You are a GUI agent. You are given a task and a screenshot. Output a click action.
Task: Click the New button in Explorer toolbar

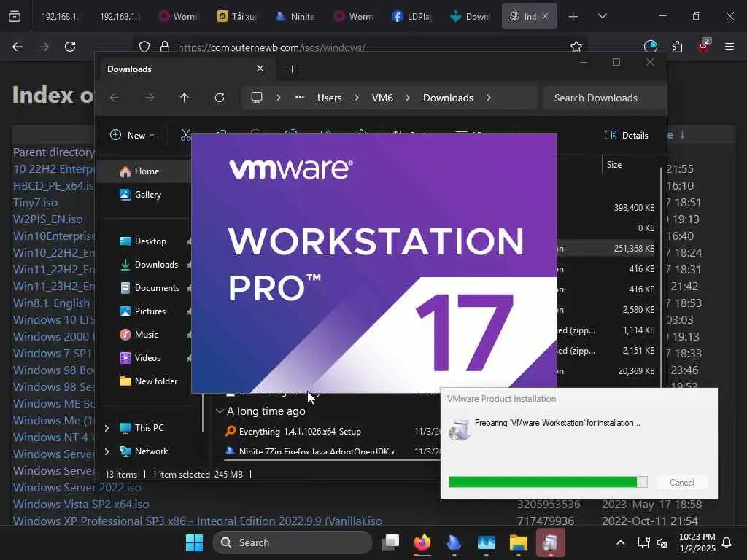click(x=132, y=135)
